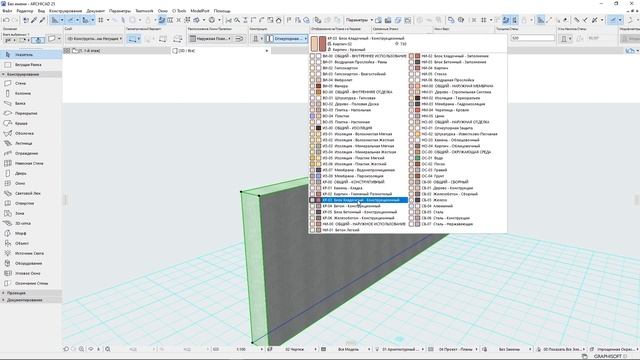
Task: Select the Roof (Крыша) tool
Action: (x=31, y=123)
